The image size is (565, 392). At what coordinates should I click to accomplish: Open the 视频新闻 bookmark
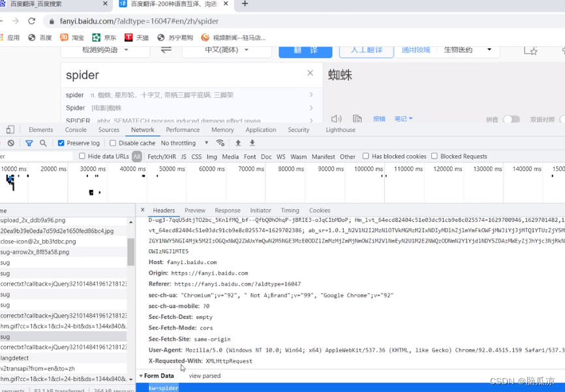(234, 37)
